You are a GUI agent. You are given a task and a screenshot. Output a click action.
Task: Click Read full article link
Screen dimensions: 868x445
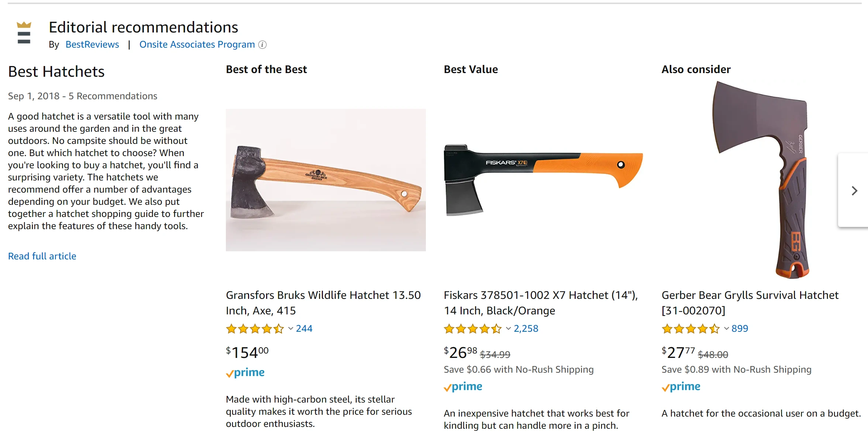[42, 256]
